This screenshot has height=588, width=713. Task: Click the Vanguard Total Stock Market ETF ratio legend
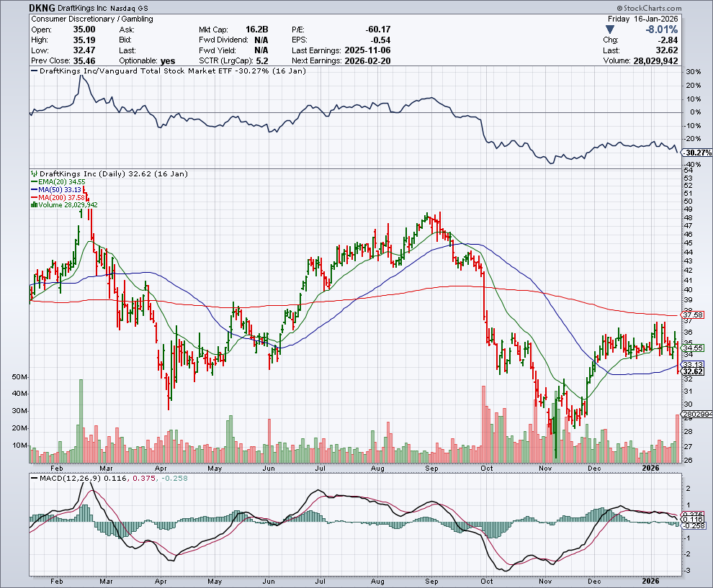tap(169, 71)
